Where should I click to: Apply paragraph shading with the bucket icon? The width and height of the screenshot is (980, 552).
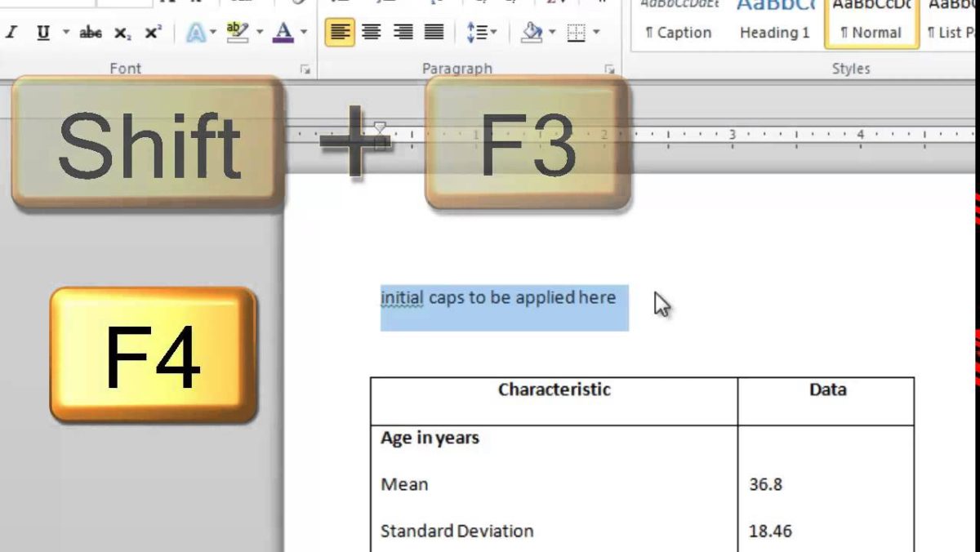(533, 33)
